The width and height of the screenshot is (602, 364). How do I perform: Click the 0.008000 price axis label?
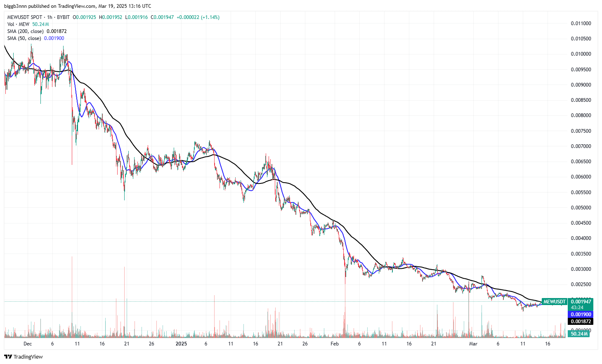click(x=581, y=115)
